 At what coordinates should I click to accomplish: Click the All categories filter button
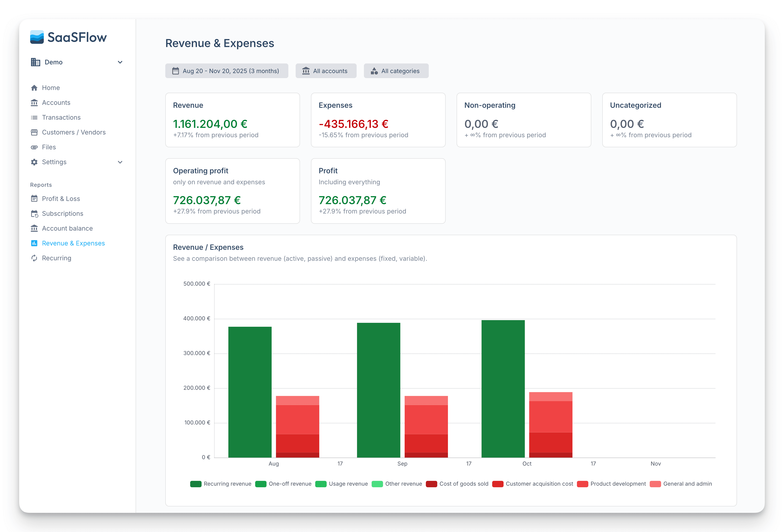(396, 71)
